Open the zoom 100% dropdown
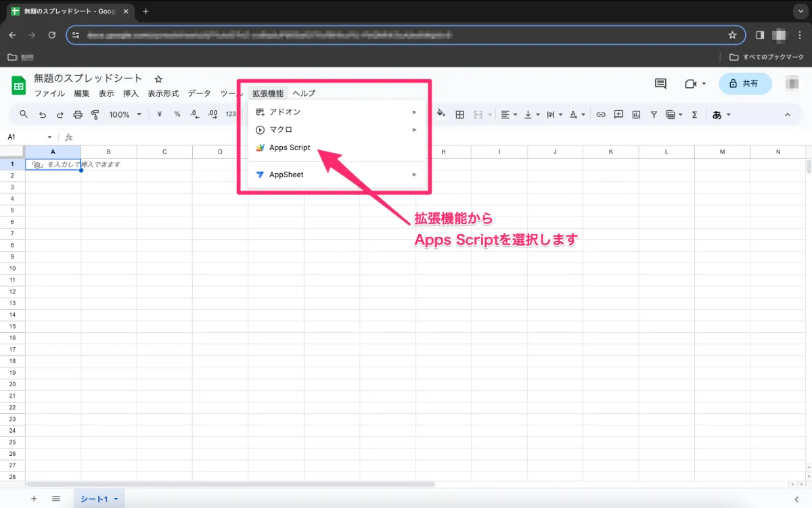The image size is (812, 508). pos(125,114)
